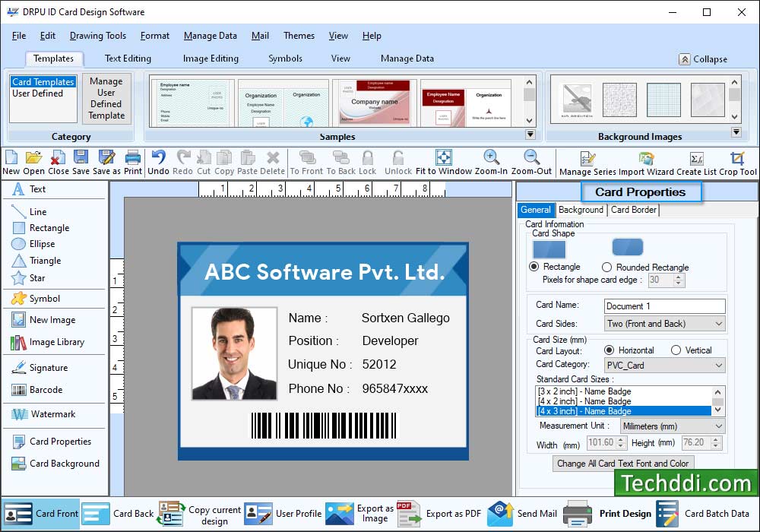This screenshot has height=532, width=760.
Task: Click Change All Card Text Font and Color
Action: click(623, 464)
